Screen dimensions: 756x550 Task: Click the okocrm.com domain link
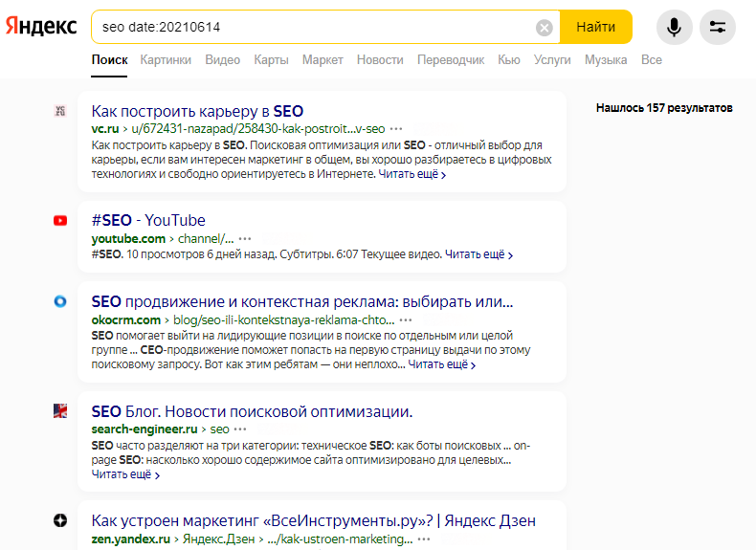(x=125, y=319)
